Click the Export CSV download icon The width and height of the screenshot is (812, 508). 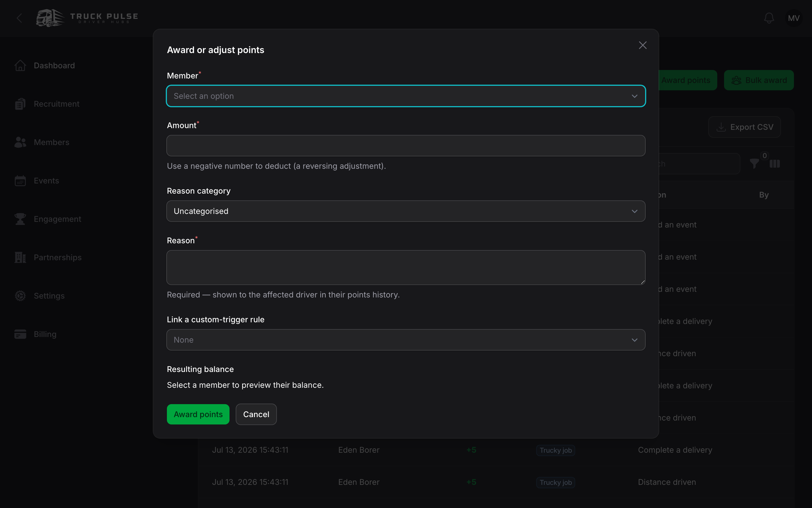[721, 127]
